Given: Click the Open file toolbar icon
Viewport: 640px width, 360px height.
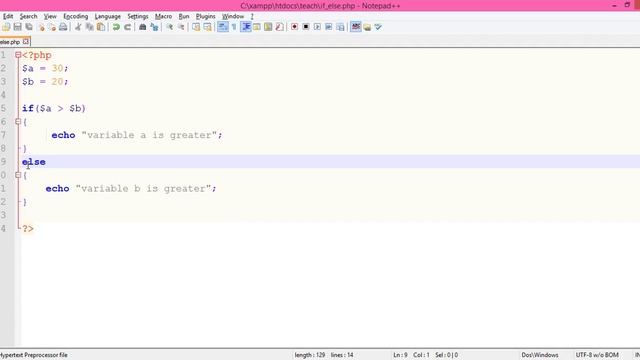Looking at the screenshot, I should [x=6, y=27].
